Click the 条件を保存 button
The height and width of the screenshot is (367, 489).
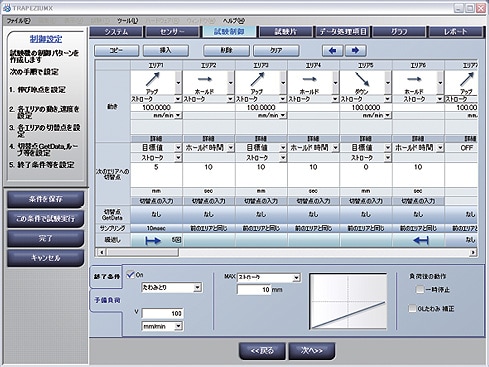pos(46,199)
